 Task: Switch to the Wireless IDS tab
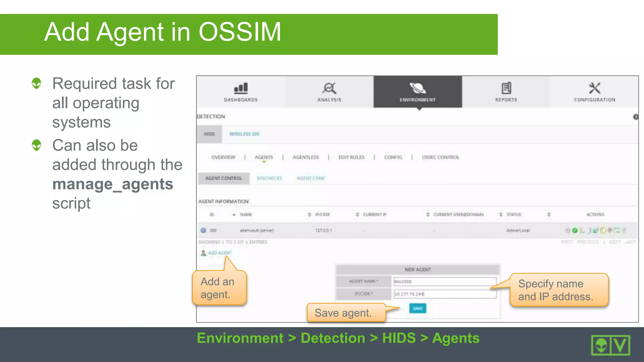click(244, 134)
